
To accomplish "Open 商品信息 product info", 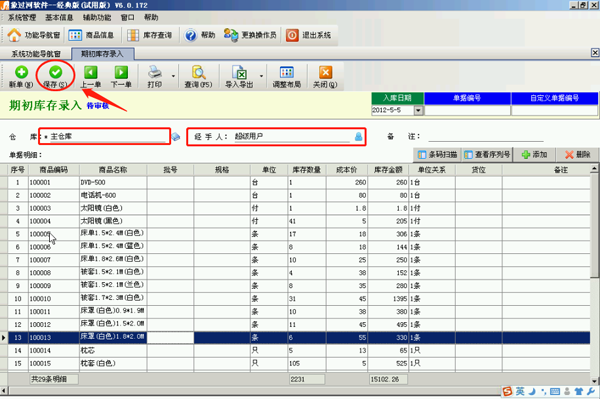I will [91, 35].
